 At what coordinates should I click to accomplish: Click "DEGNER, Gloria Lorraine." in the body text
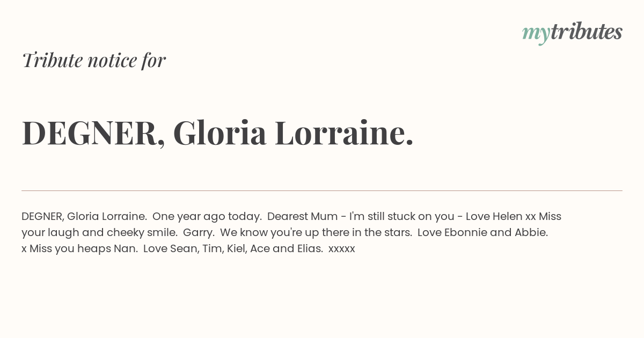[x=84, y=216]
